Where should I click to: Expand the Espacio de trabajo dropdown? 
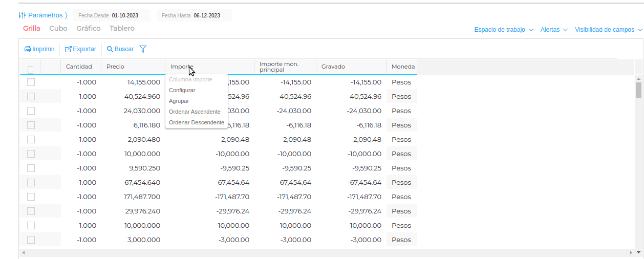click(x=504, y=30)
